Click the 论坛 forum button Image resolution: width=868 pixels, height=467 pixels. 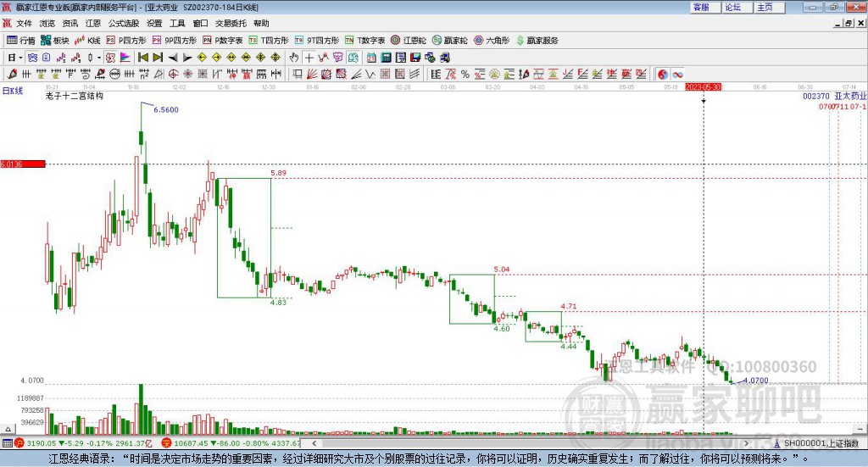coord(737,7)
